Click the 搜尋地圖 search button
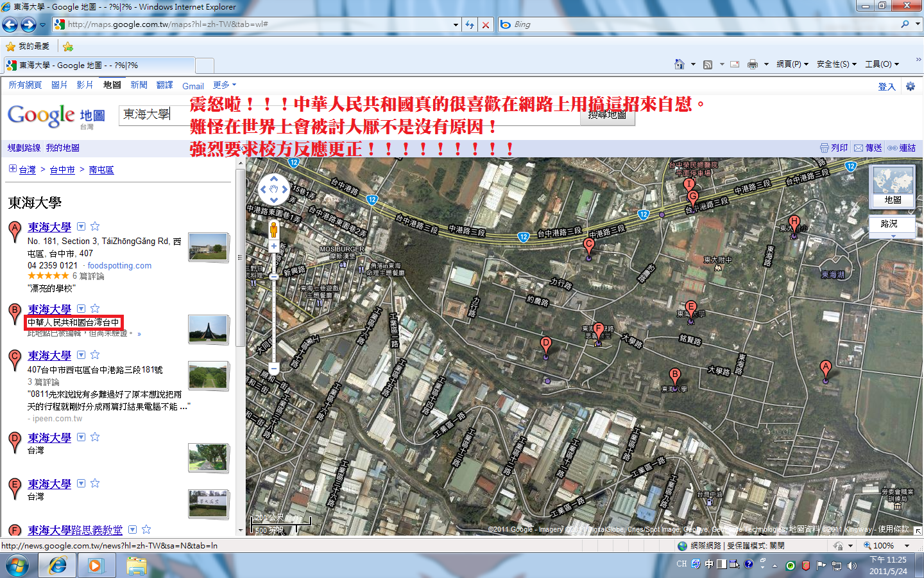Screen dimensions: 924x578 pyautogui.click(x=608, y=115)
